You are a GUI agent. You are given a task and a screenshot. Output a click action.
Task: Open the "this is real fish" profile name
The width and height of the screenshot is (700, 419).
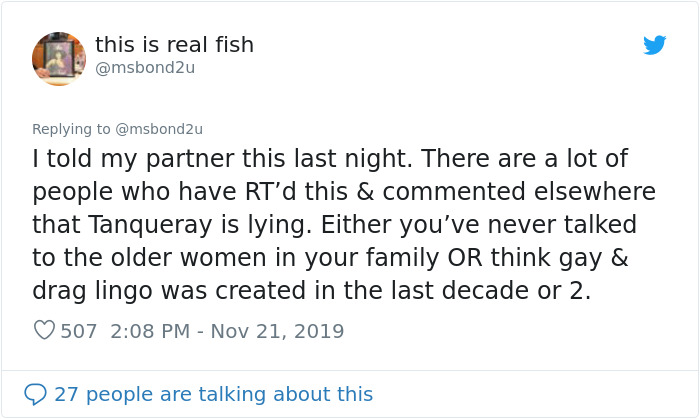pos(174,44)
